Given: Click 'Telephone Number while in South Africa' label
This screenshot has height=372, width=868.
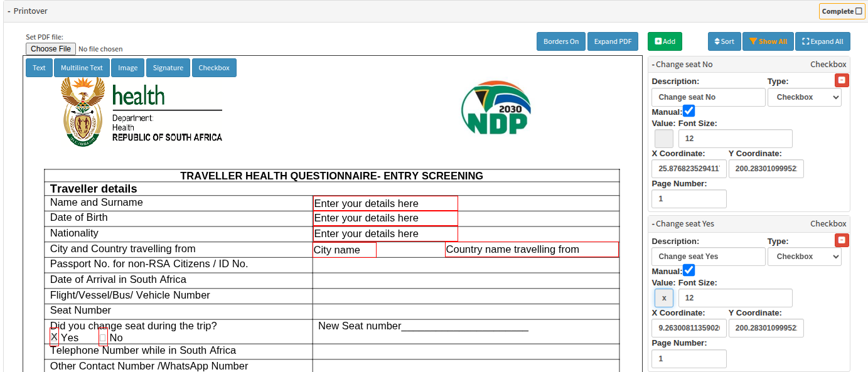Looking at the screenshot, I should point(143,351).
